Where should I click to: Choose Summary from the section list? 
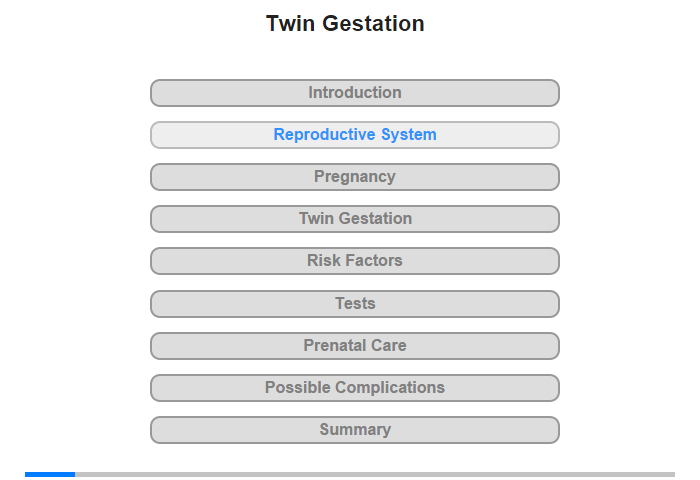coord(354,430)
